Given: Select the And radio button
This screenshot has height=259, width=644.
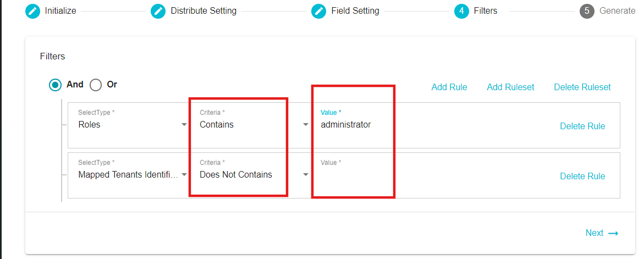Looking at the screenshot, I should click(x=55, y=85).
